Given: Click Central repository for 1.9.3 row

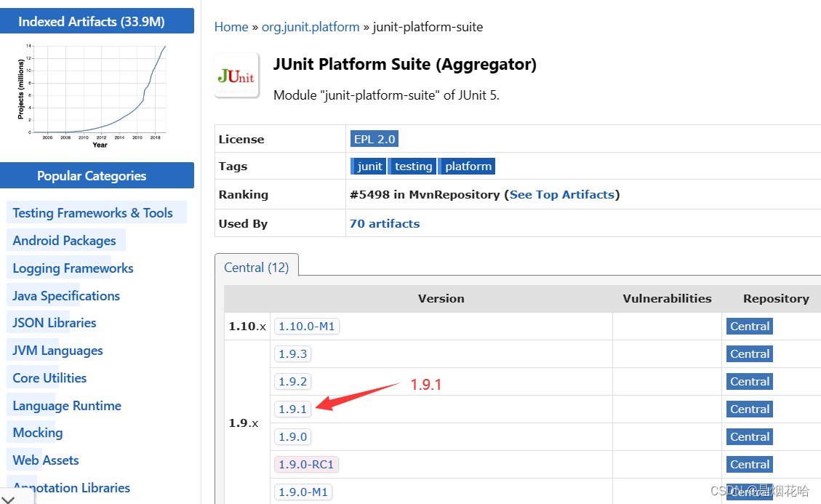Looking at the screenshot, I should pos(749,353).
